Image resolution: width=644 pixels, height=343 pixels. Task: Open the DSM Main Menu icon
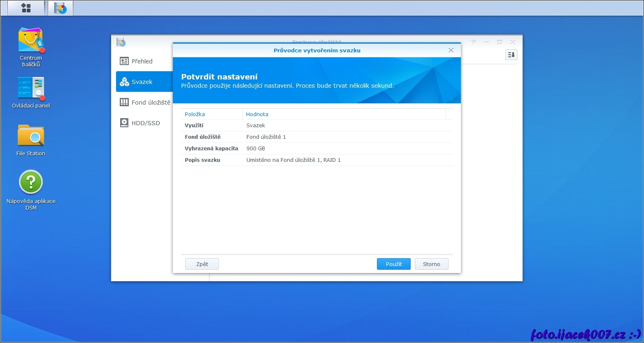click(x=26, y=8)
